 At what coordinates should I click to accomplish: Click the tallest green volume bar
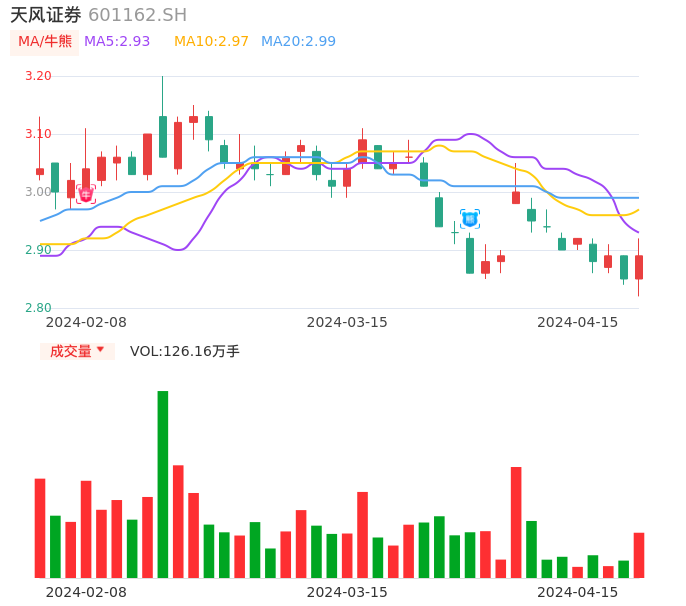[x=163, y=484]
